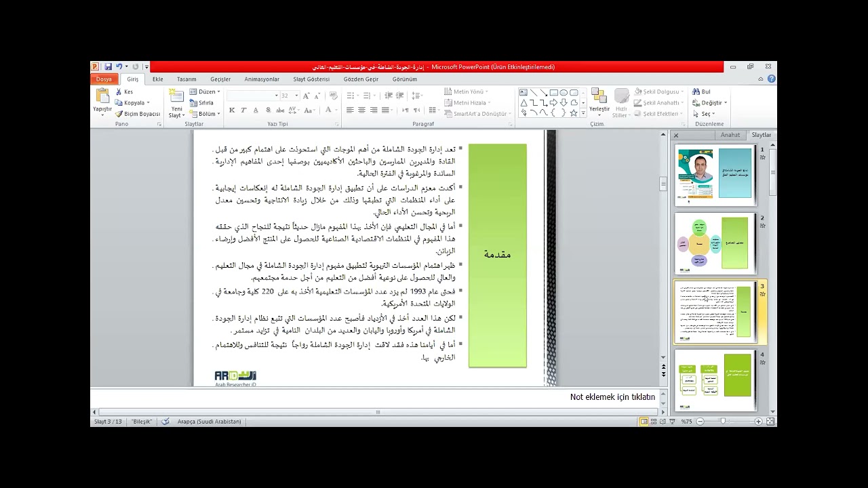The width and height of the screenshot is (868, 488).
Task: Increase the font size
Action: [307, 96]
